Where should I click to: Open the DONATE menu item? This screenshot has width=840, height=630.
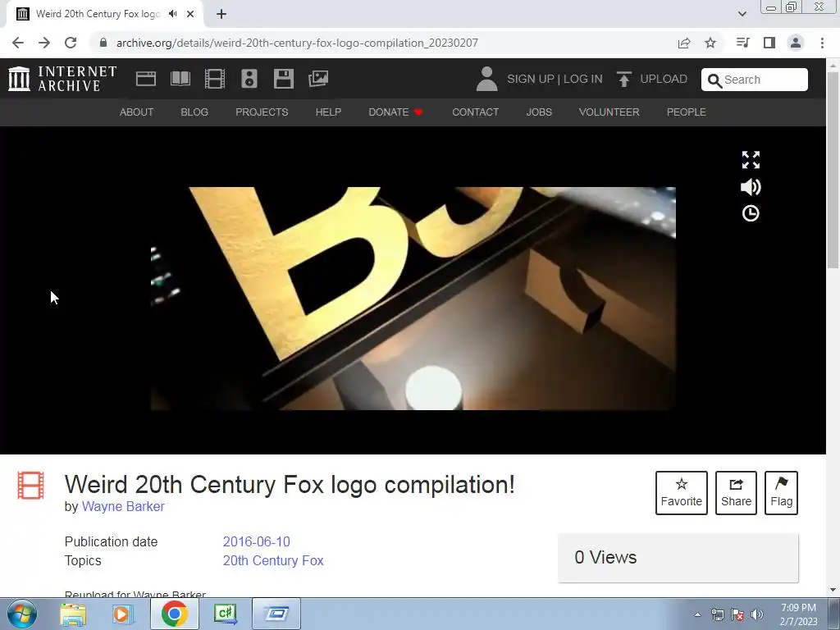(396, 112)
